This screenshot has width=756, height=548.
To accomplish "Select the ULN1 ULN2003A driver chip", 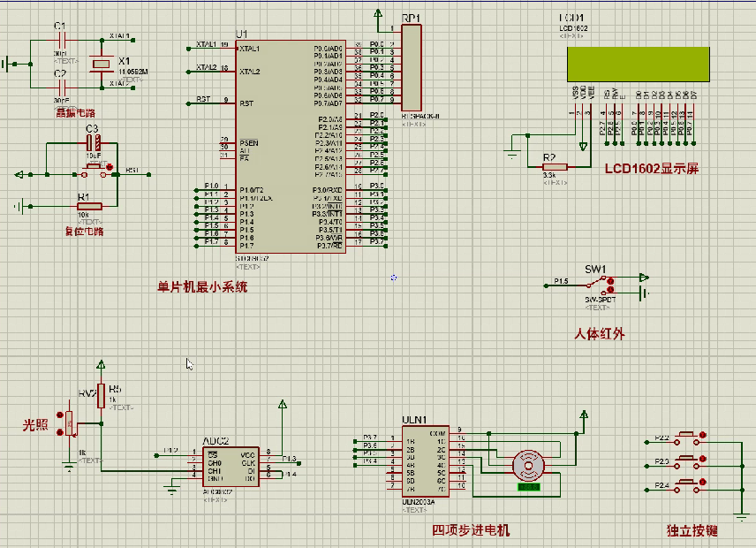I will (x=425, y=462).
